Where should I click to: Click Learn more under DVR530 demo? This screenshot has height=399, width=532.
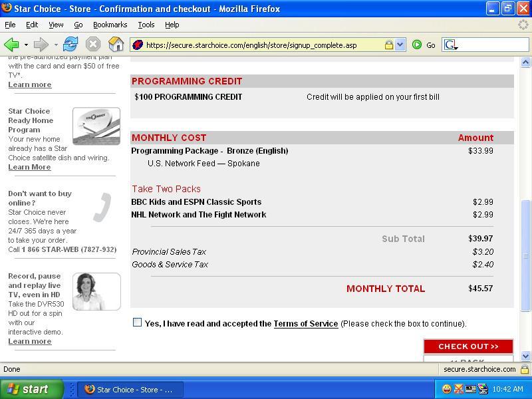(x=30, y=341)
